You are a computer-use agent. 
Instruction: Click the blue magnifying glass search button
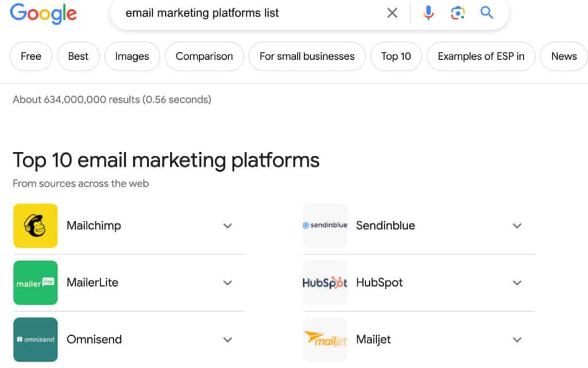coord(487,13)
